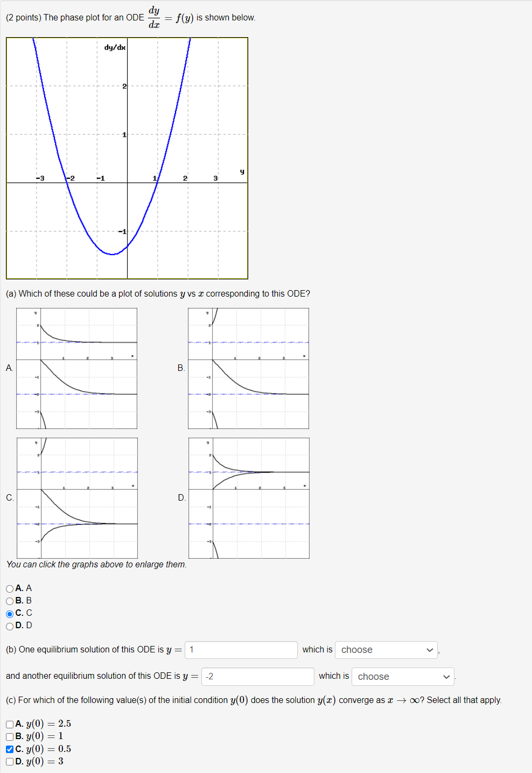Check the y(0) = 1 checkbox
Screen dimensions: 532x773
click(10, 736)
